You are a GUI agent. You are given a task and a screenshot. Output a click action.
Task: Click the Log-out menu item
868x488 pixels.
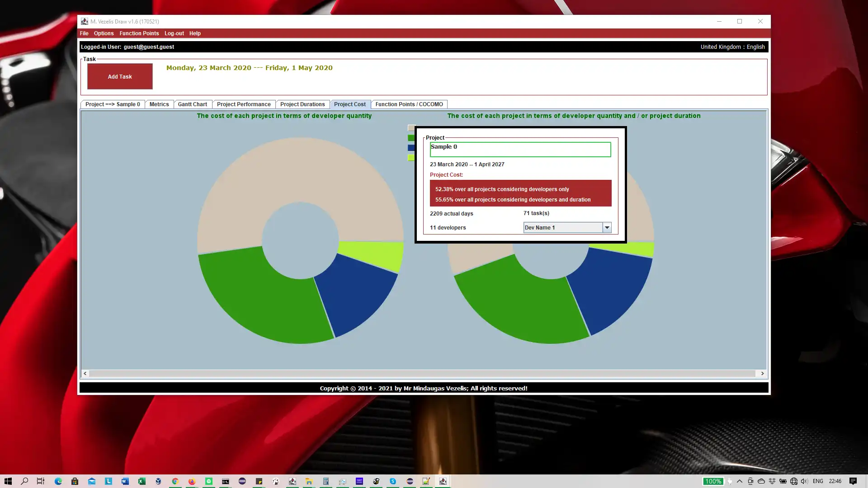pyautogui.click(x=174, y=33)
